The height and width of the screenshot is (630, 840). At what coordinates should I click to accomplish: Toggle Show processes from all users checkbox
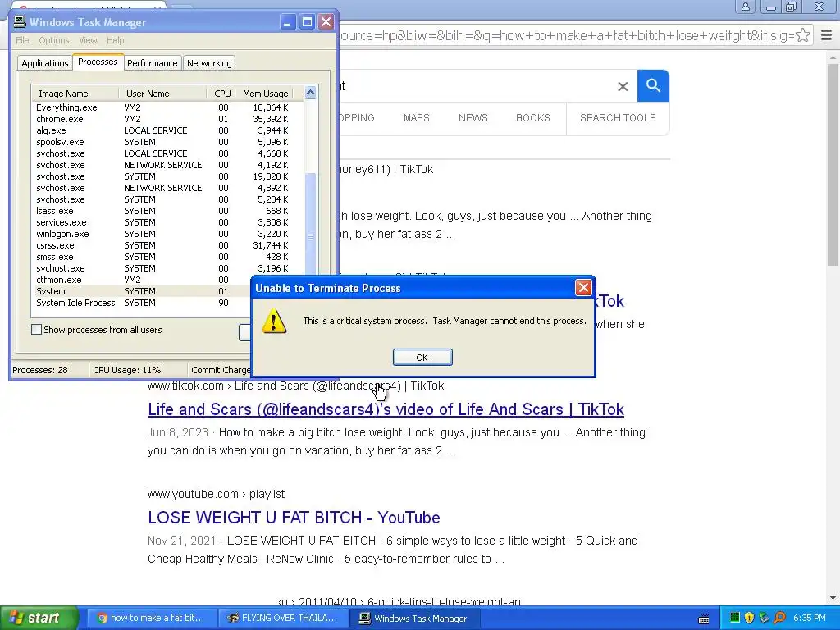pyautogui.click(x=36, y=330)
